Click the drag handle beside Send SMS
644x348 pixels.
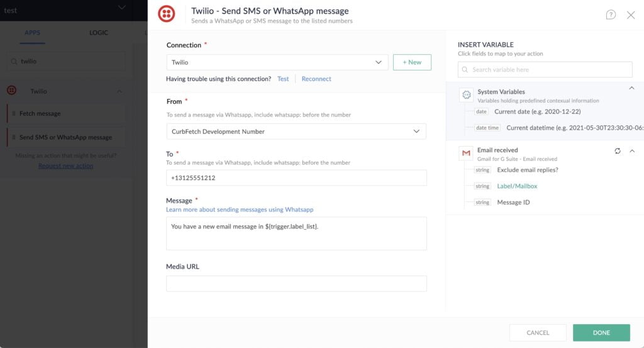click(x=14, y=137)
